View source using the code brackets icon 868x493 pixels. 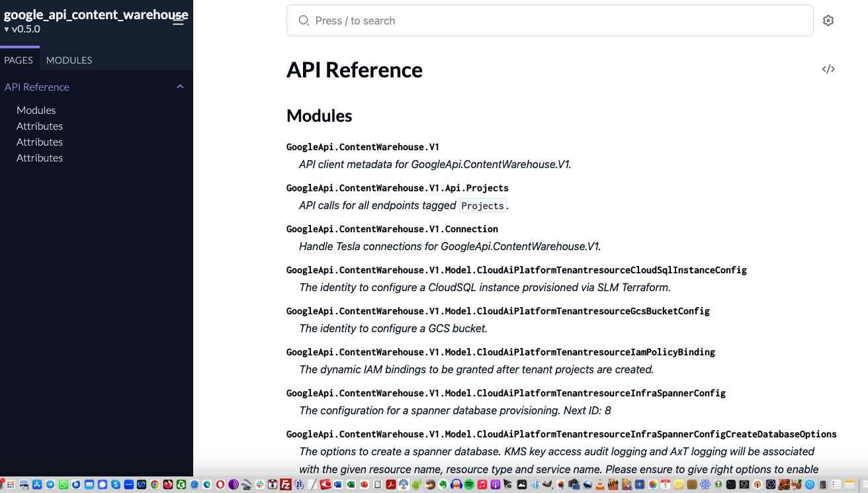828,69
